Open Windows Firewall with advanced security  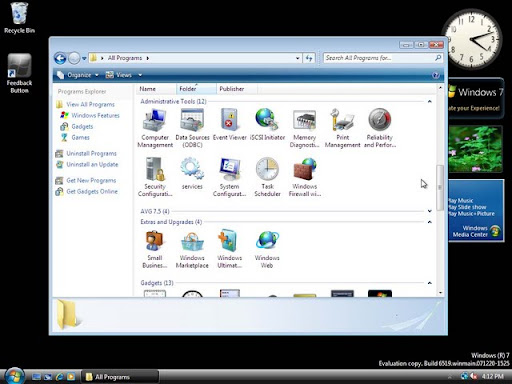[x=304, y=177]
